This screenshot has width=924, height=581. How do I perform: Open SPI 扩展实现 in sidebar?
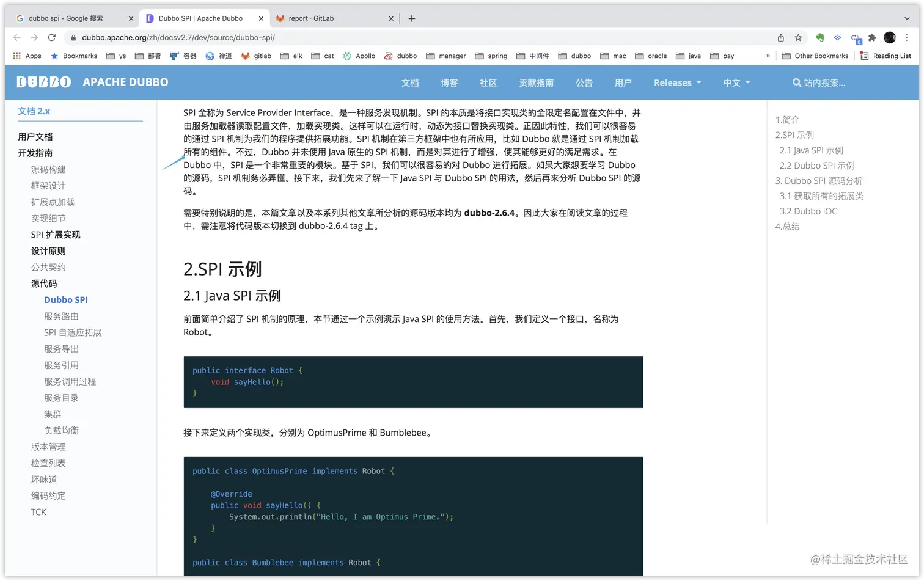click(x=56, y=235)
